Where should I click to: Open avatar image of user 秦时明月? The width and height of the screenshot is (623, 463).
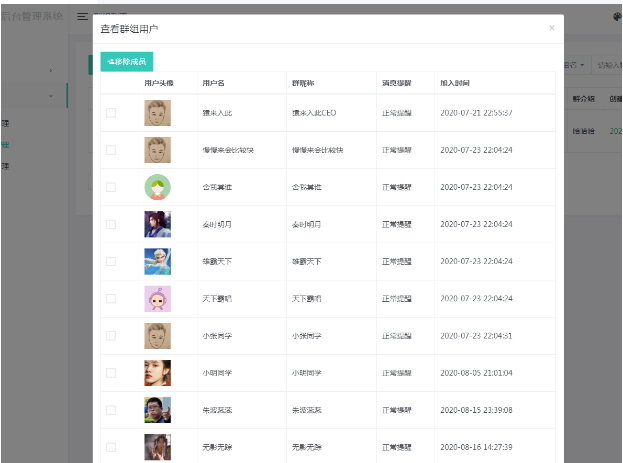tap(157, 224)
